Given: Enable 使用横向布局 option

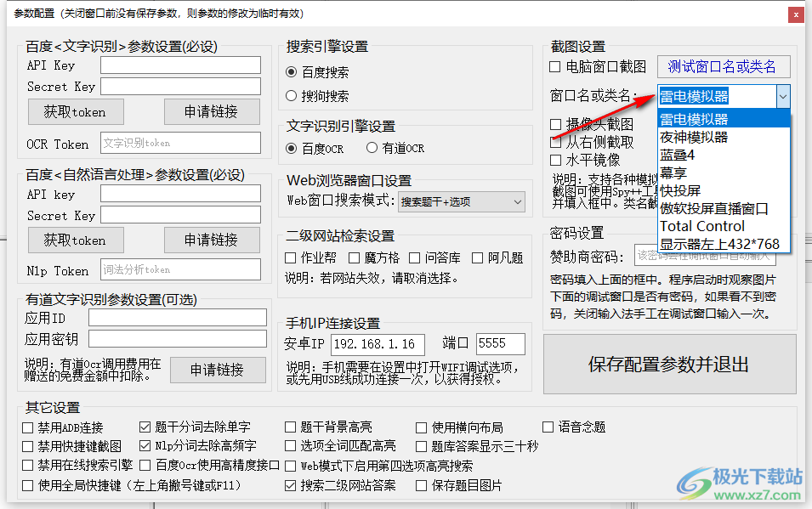Looking at the screenshot, I should tap(422, 427).
